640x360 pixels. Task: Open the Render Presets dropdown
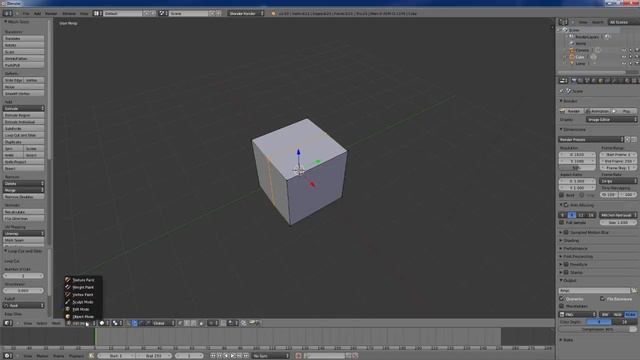(x=591, y=140)
